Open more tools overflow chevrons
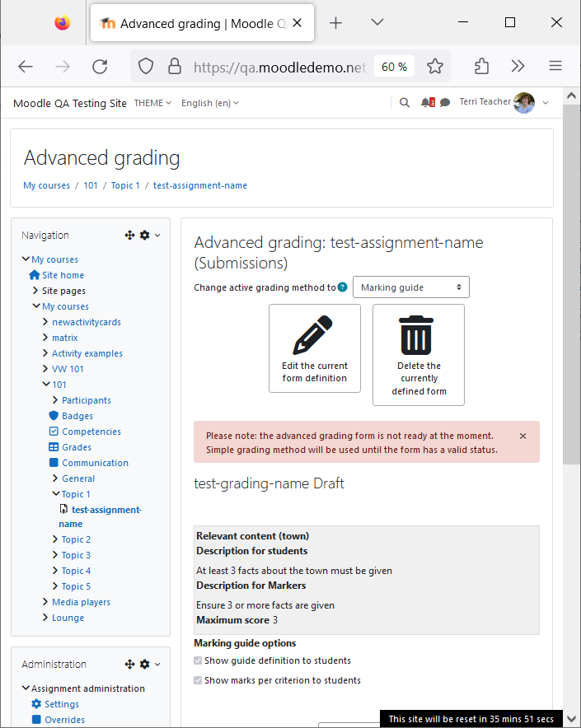Screen dimensions: 581x728 [518, 67]
